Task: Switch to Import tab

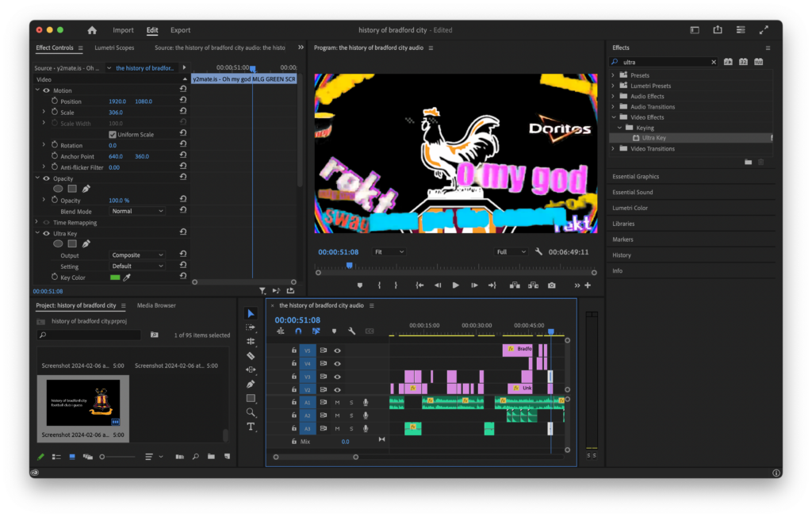Action: 123,30
